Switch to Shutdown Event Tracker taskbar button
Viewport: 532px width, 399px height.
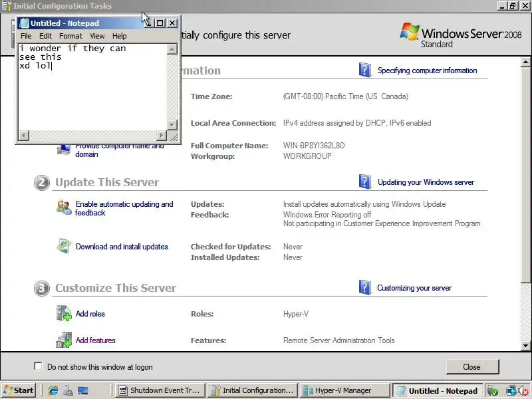coord(160,390)
